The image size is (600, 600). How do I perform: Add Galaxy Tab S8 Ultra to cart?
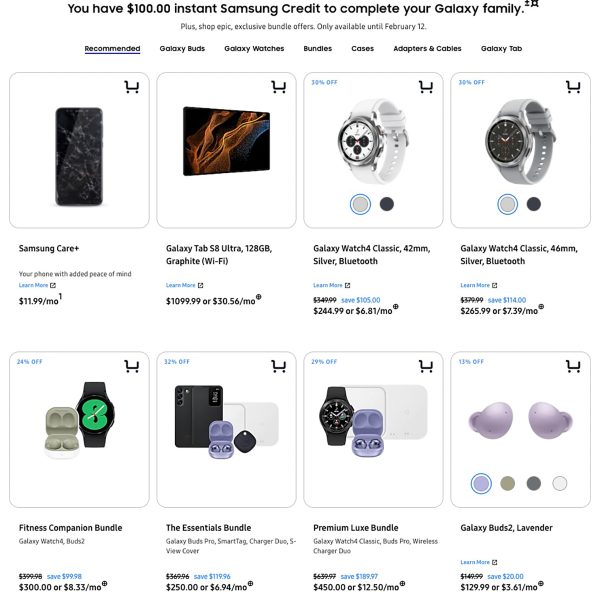click(278, 88)
